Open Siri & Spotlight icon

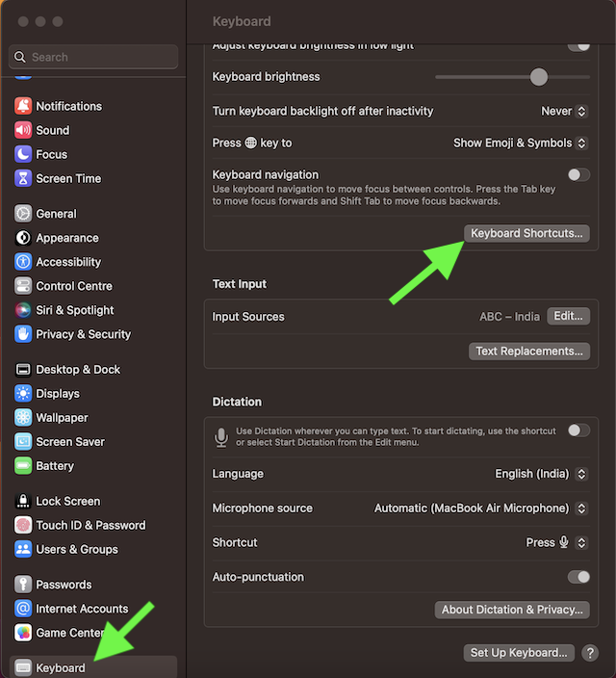(x=23, y=310)
